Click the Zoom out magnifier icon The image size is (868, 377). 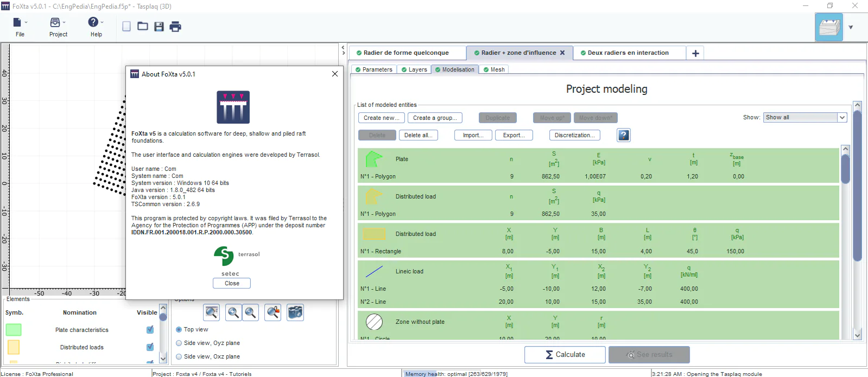250,312
